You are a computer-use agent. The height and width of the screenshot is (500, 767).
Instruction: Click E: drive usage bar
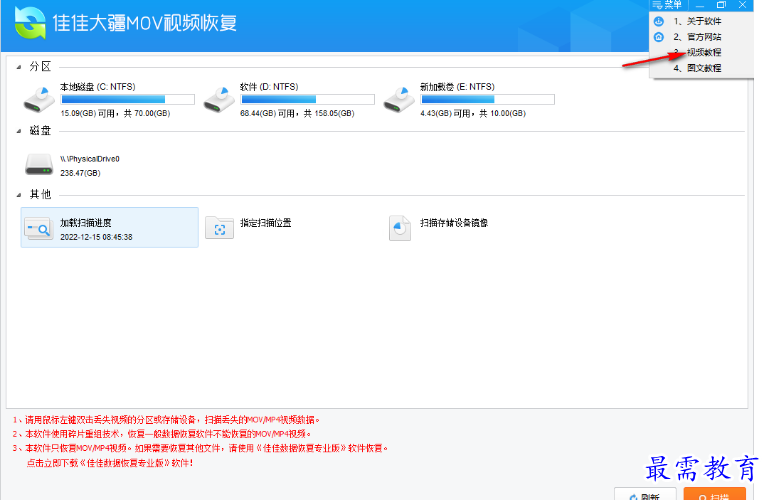click(488, 99)
